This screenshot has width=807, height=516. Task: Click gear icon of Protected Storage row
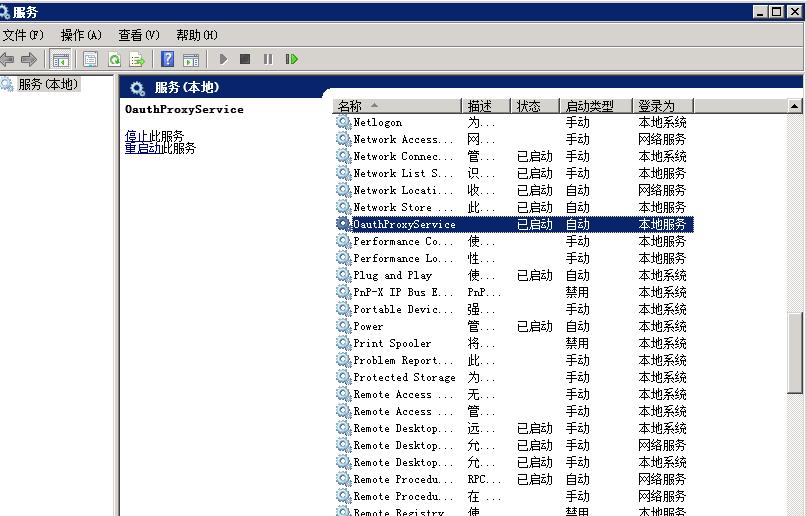click(343, 377)
